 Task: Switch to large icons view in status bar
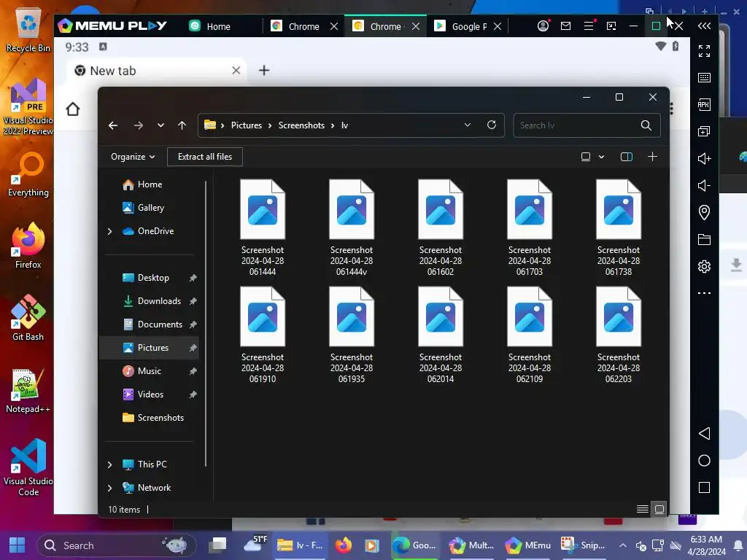[659, 509]
